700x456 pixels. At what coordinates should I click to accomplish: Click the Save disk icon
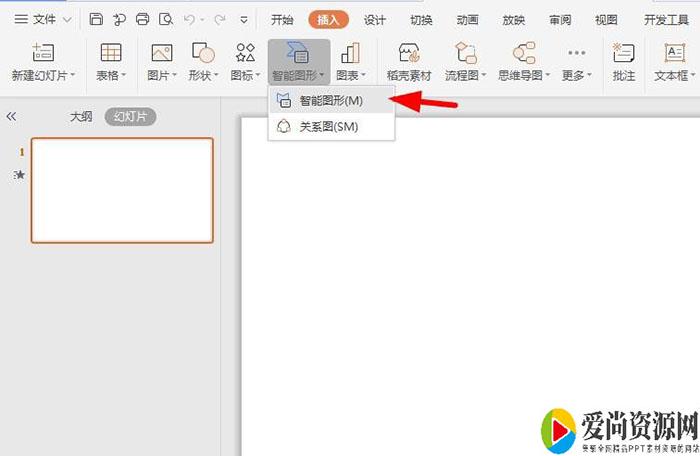pos(96,19)
